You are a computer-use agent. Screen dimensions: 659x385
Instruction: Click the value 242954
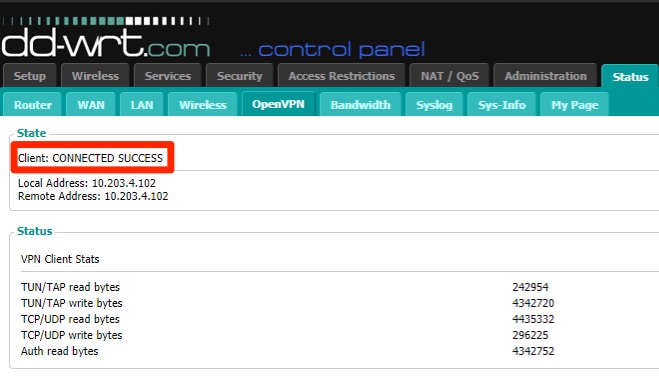pyautogui.click(x=530, y=287)
